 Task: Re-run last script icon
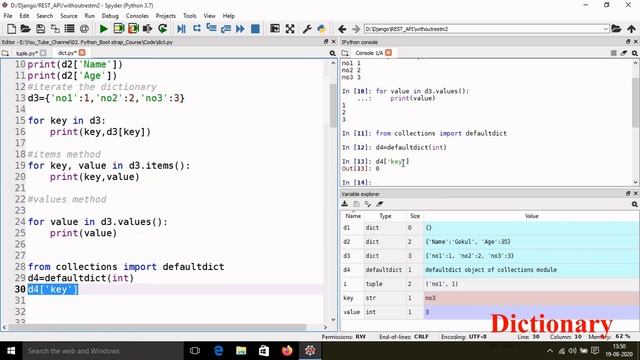[162, 29]
